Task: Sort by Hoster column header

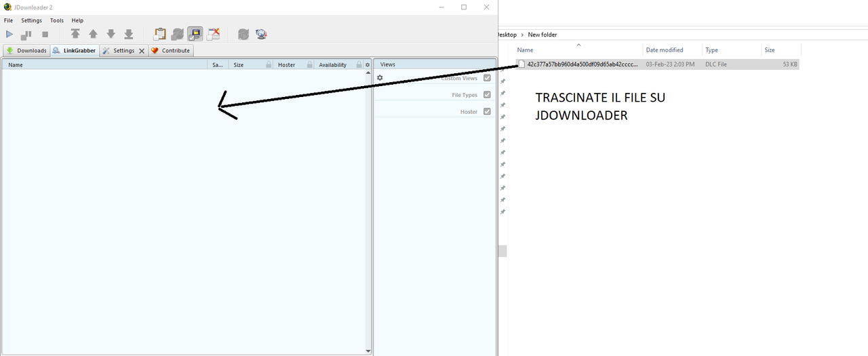Action: 294,65
